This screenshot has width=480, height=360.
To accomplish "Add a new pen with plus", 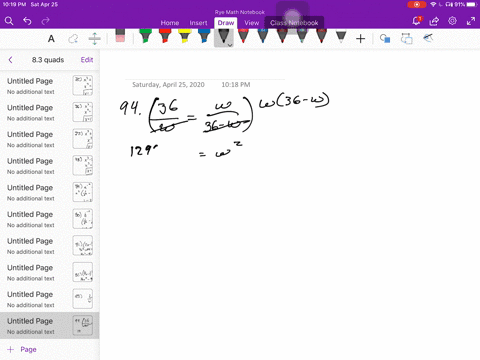I will pyautogui.click(x=360, y=39).
